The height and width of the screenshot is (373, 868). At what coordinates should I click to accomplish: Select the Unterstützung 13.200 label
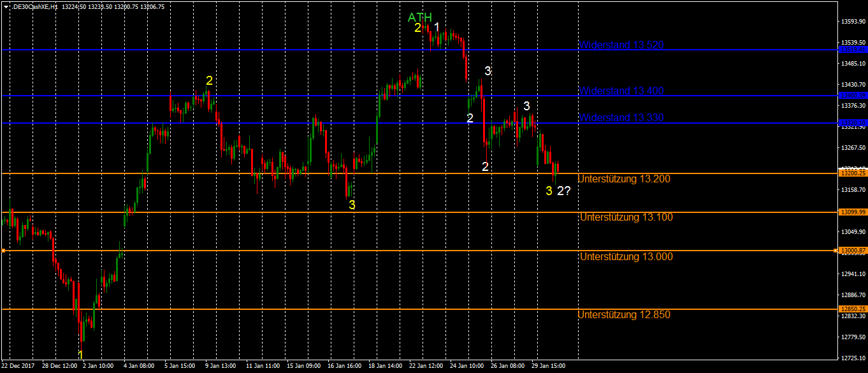click(x=624, y=179)
